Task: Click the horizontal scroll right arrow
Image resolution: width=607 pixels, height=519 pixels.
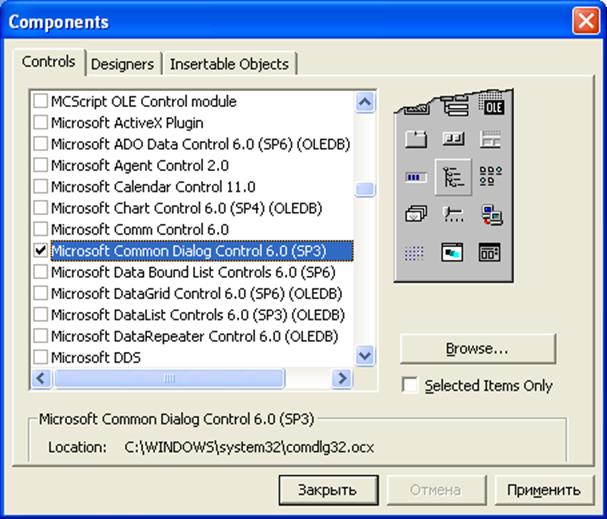Action: click(x=342, y=378)
